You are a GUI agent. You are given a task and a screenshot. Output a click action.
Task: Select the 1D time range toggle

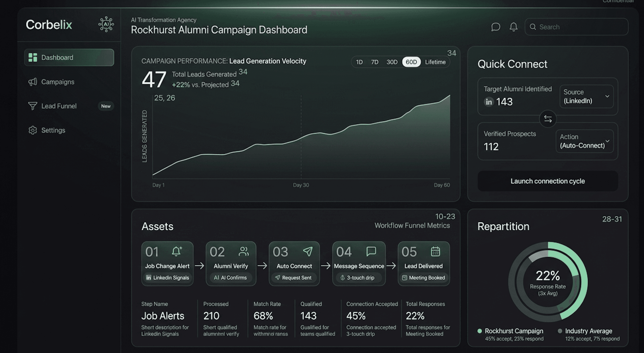pos(359,62)
